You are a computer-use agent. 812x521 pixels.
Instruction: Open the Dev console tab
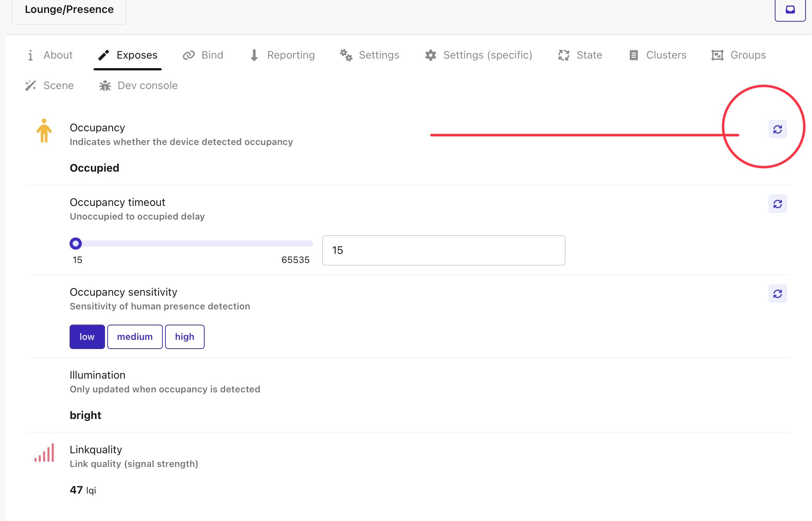tap(138, 86)
